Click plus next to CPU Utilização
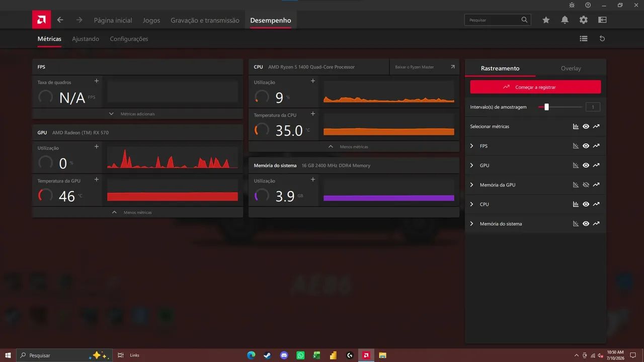This screenshot has height=362, width=644. pyautogui.click(x=313, y=81)
